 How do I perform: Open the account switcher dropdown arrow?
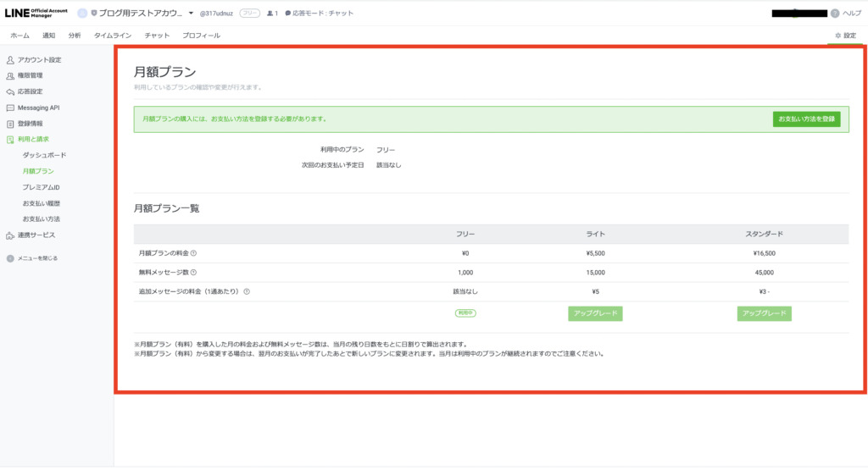[x=191, y=14]
